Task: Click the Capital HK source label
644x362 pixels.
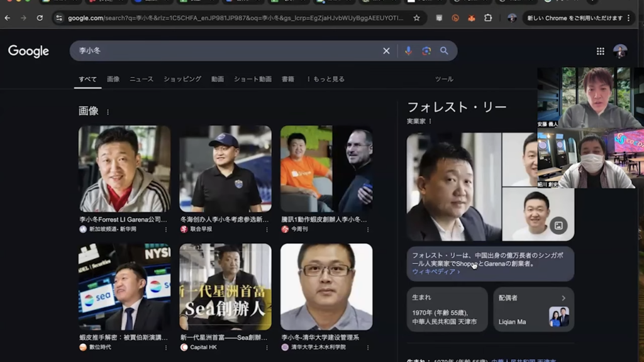Action: (203, 347)
